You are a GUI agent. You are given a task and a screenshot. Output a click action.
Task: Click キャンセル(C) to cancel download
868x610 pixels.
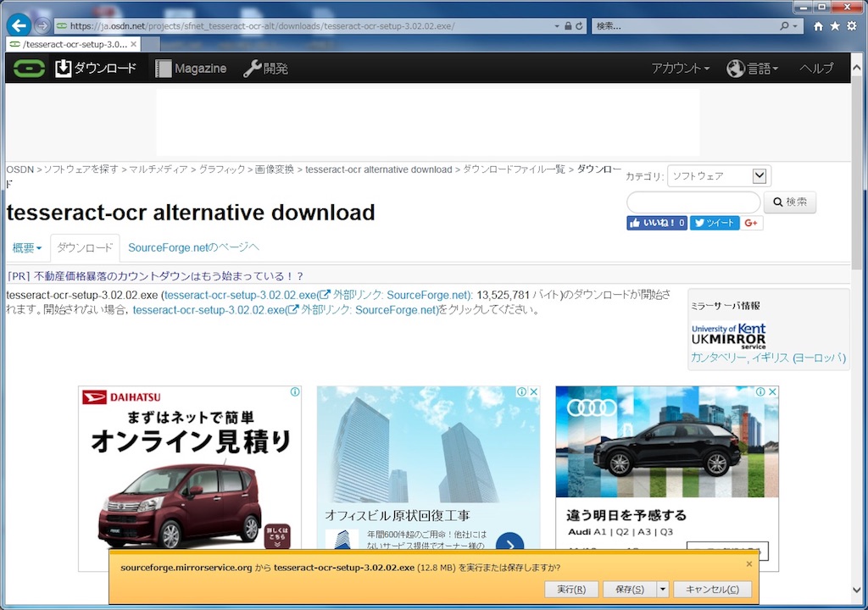click(x=712, y=590)
